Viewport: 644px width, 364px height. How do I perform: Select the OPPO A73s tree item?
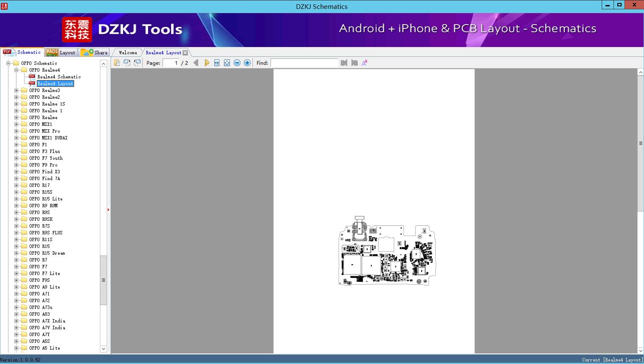click(x=41, y=307)
